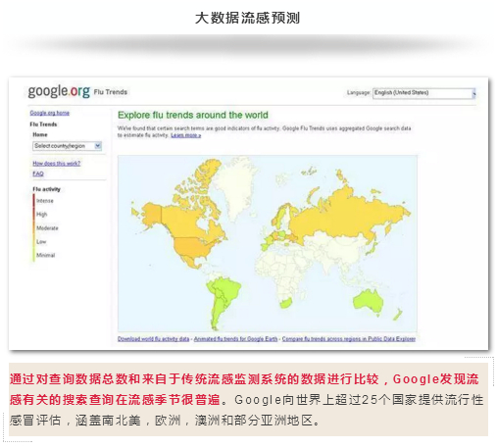Click the google.org logo

pyautogui.click(x=59, y=91)
